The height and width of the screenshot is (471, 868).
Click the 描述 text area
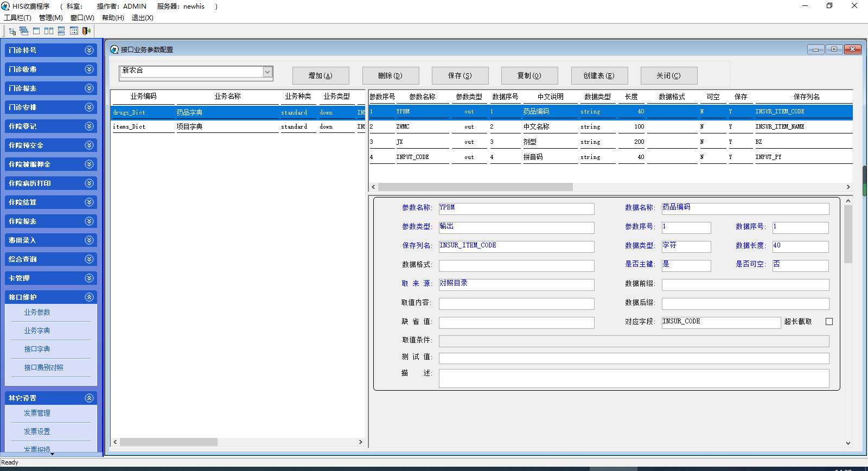pos(634,378)
